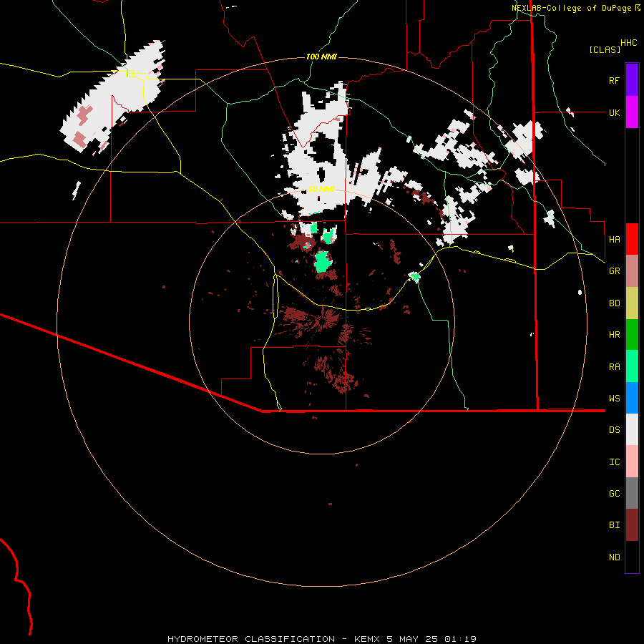Click the 100 NMI range ring label
Viewport: 644px width, 644px height.
tap(321, 57)
